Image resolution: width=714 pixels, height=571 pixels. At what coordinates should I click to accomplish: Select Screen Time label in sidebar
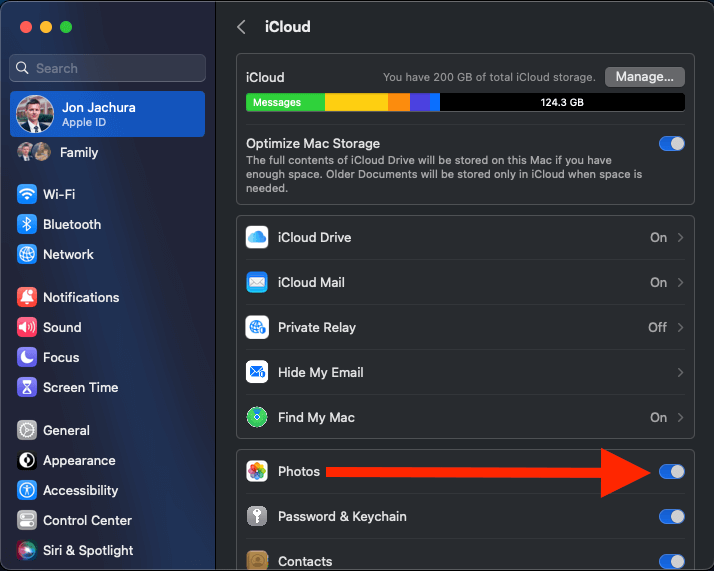click(81, 387)
